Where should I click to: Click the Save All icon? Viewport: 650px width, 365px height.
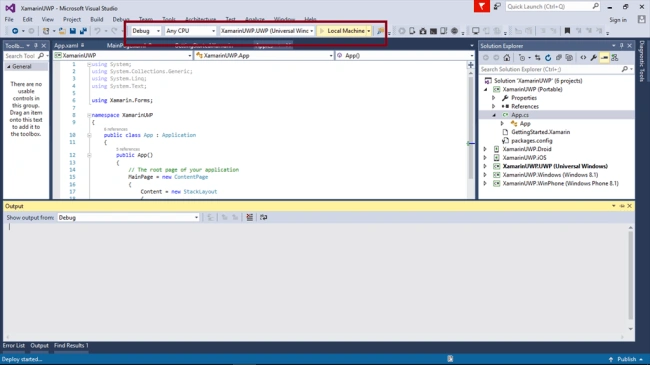[83, 31]
